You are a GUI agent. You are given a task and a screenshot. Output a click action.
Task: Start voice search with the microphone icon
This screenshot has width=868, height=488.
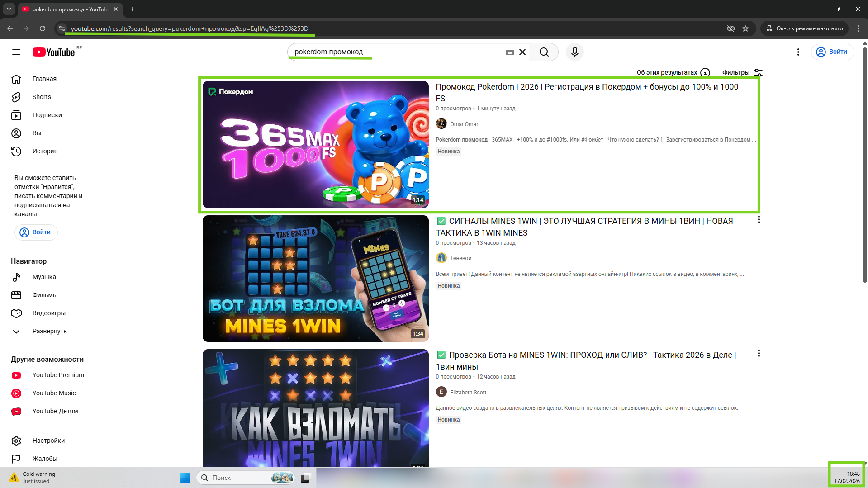[x=575, y=52]
